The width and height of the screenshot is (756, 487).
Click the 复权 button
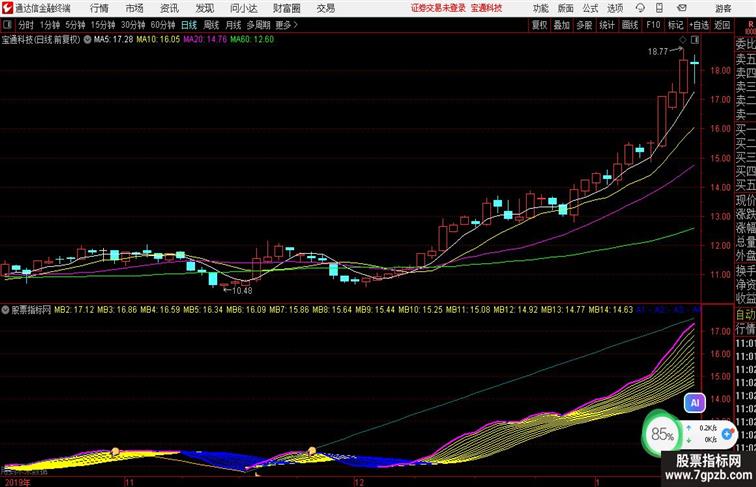coord(539,25)
